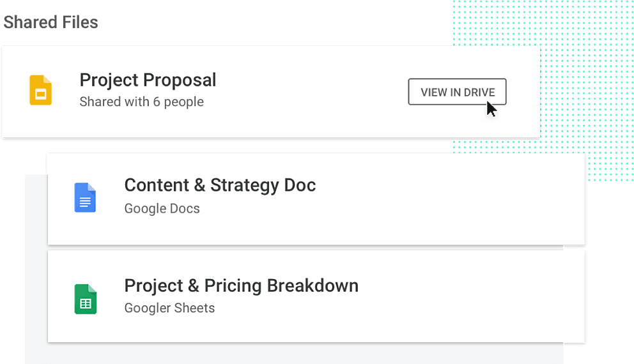Open the Project Proposal file title
Screen dimensions: 634x364
pyautogui.click(x=148, y=80)
